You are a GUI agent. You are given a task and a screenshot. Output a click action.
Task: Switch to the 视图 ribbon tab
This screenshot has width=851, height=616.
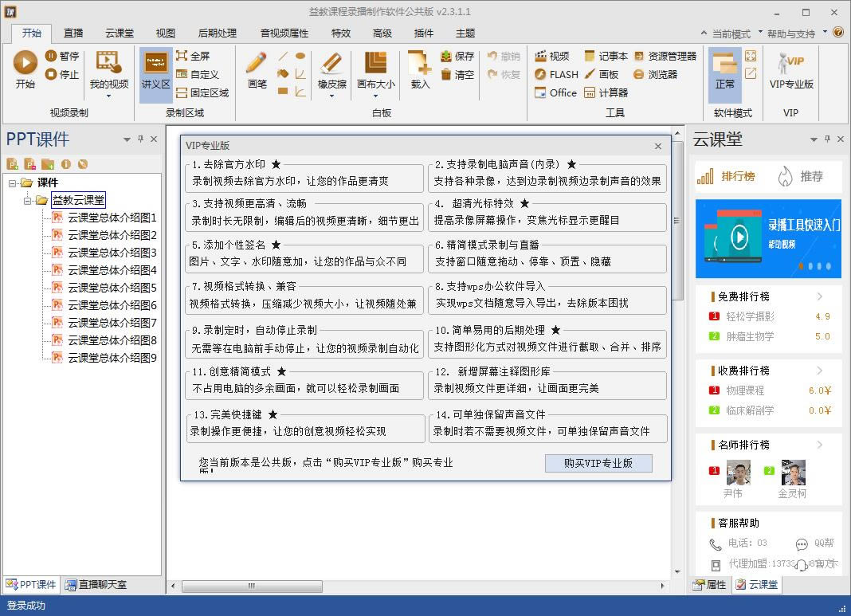tap(166, 33)
